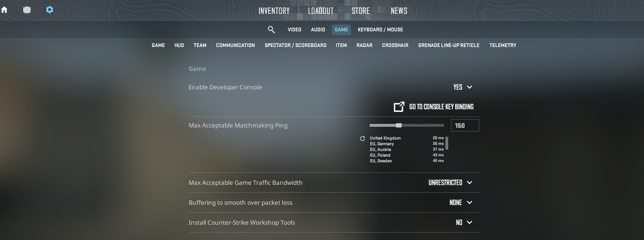Open the Audio settings tab

point(318,30)
